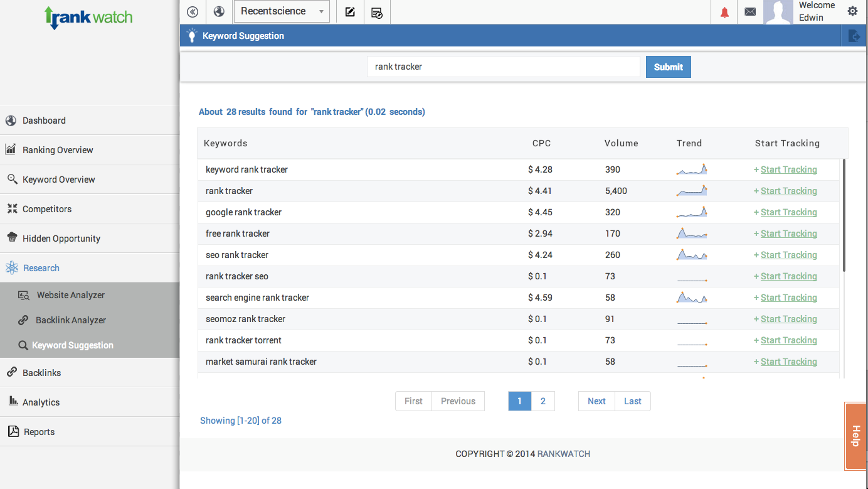Image resolution: width=868 pixels, height=489 pixels.
Task: Start tracking 'rank tracker seo'
Action: pyautogui.click(x=788, y=276)
